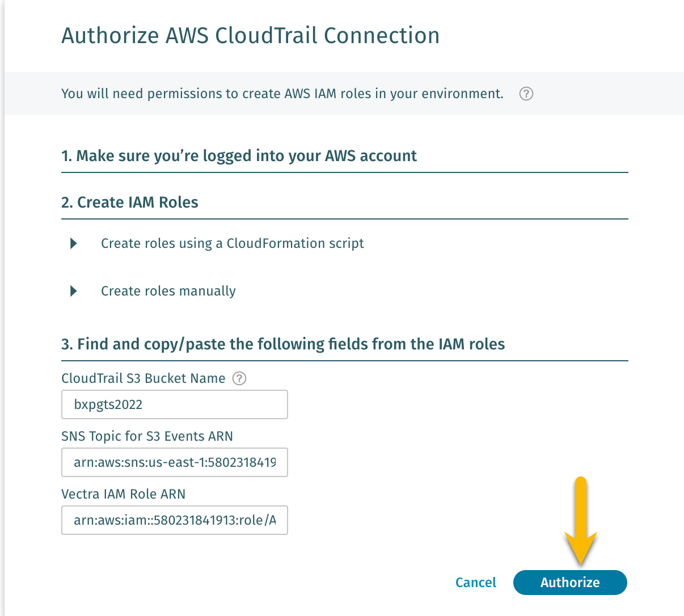Expand the CloudFormation script section arrow

tap(73, 243)
